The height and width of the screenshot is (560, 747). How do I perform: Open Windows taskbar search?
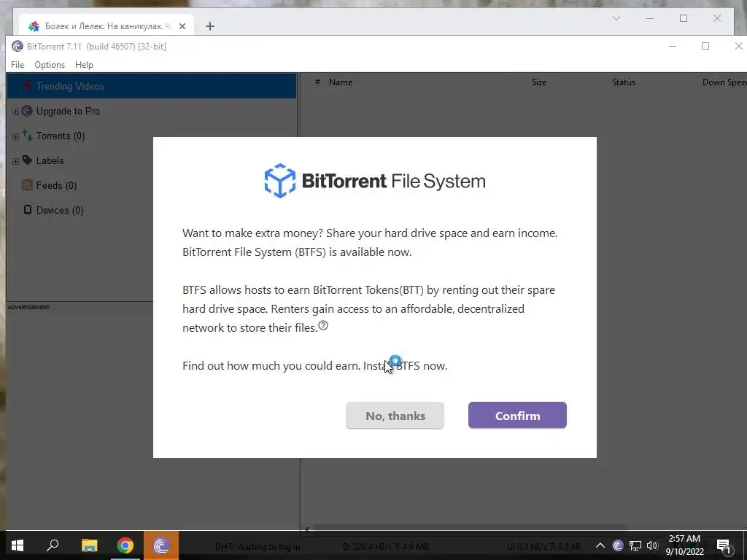pos(53,545)
